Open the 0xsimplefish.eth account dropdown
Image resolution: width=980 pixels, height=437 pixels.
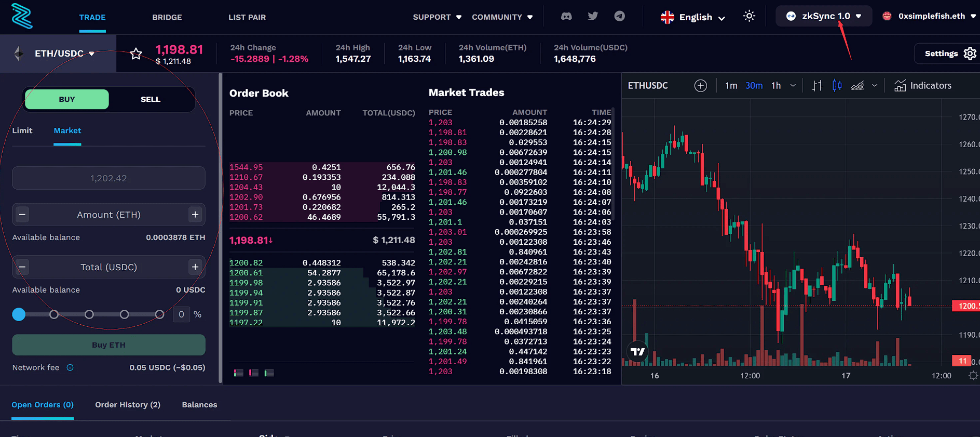(930, 16)
